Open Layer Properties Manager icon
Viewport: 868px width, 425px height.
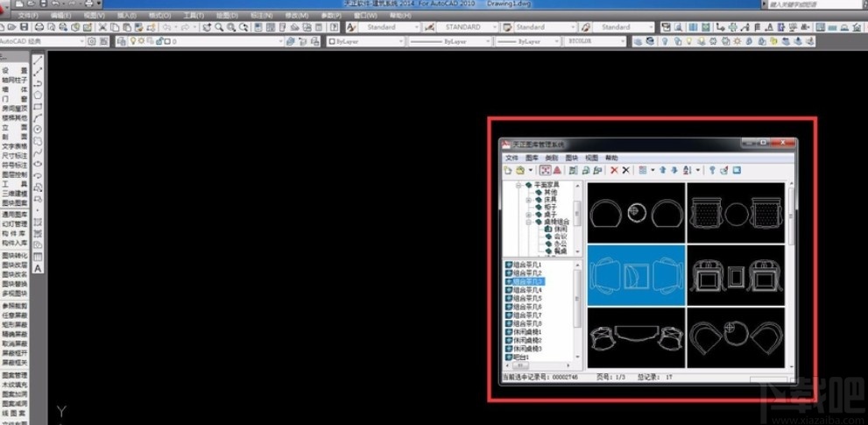pos(121,41)
